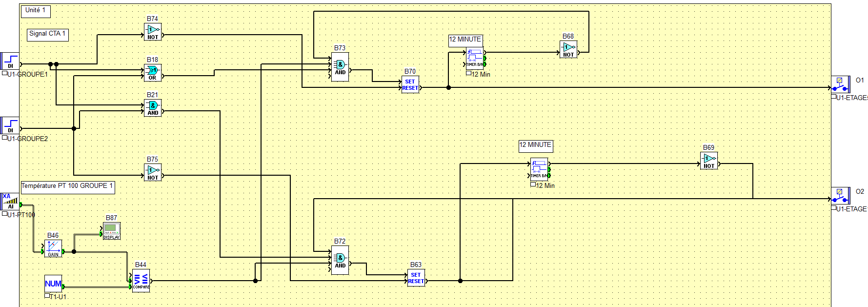Select the timer block below B69's 12 MINUTE label
This screenshot has width=868, height=307.
click(539, 169)
